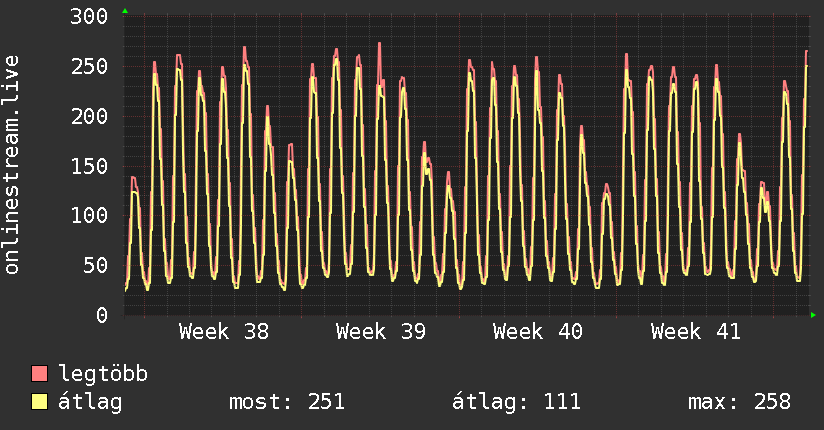The image size is (824, 430).
Task: Click the 200 y-axis label
Action: tap(89, 116)
